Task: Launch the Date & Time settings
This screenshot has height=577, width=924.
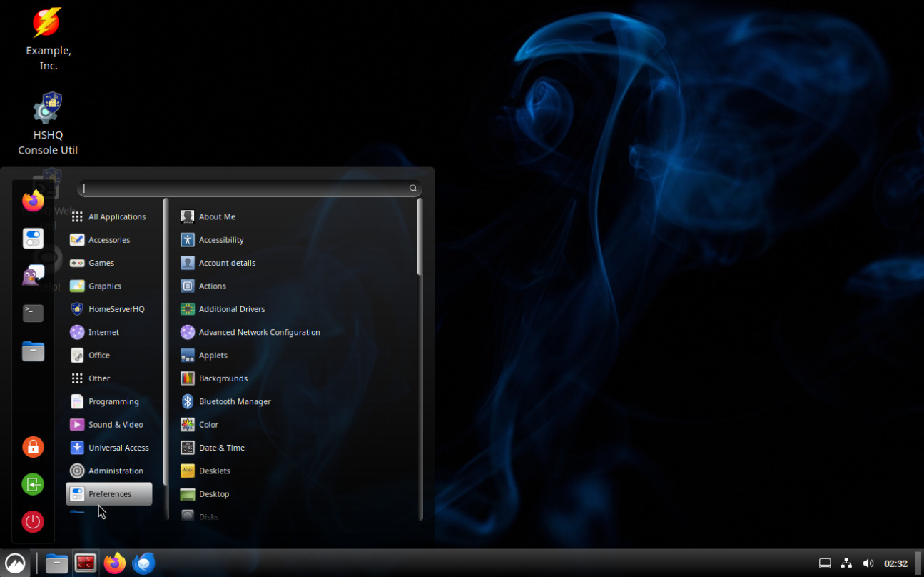Action: [221, 448]
